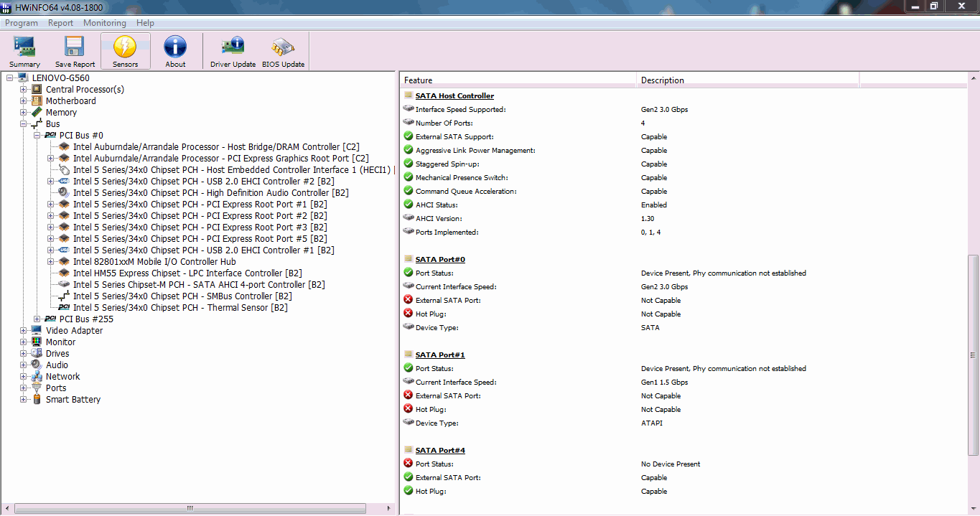The width and height of the screenshot is (980, 516).
Task: Expand the Memory node
Action: coord(24,113)
